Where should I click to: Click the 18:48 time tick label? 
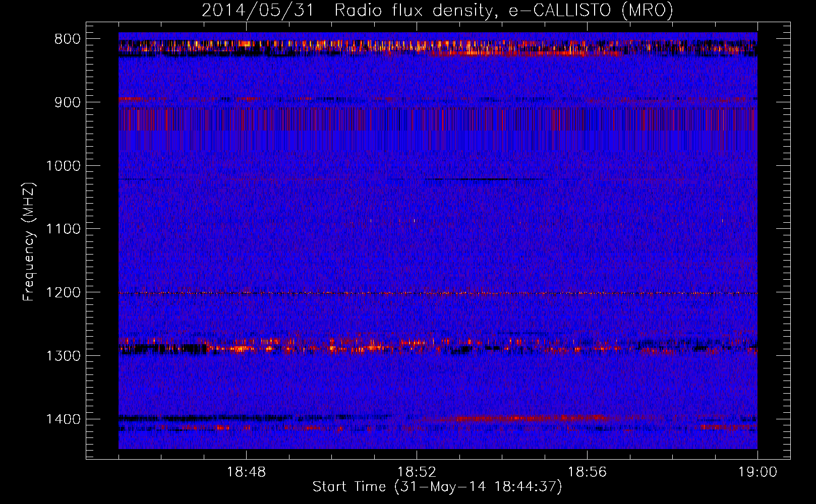(x=246, y=472)
